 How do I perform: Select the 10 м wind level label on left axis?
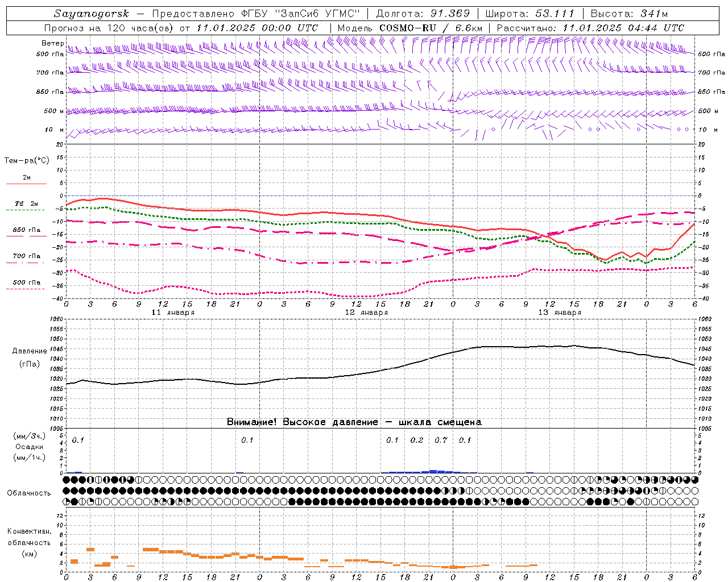tap(55, 130)
